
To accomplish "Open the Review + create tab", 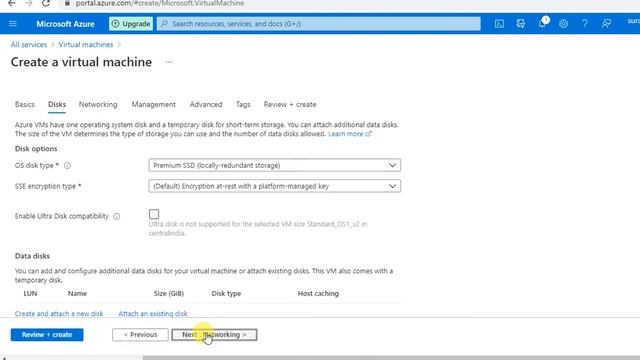I will click(x=290, y=104).
